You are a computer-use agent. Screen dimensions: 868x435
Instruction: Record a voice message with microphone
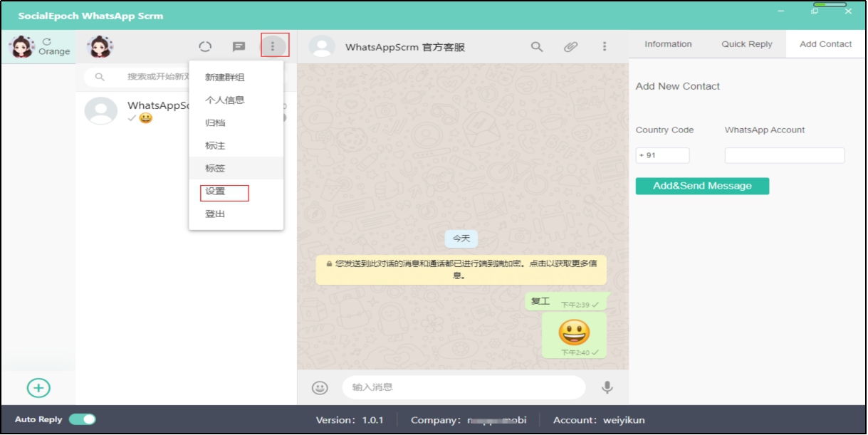tap(607, 387)
